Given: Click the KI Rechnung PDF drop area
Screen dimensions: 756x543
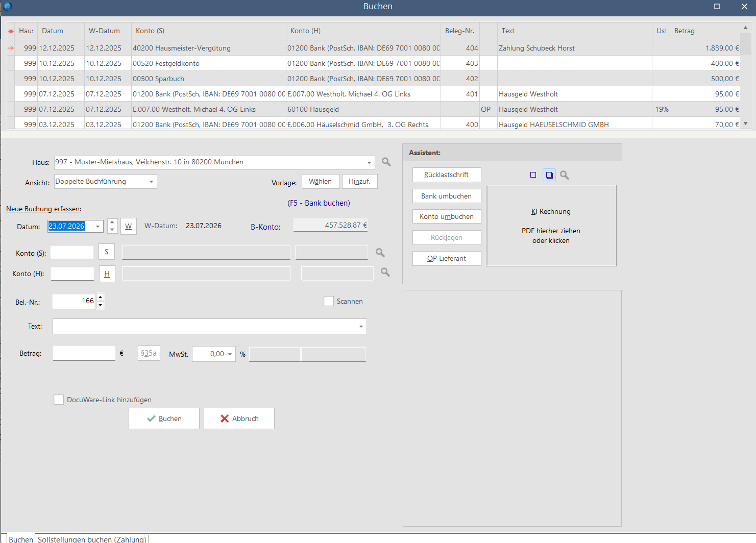Looking at the screenshot, I should click(551, 226).
